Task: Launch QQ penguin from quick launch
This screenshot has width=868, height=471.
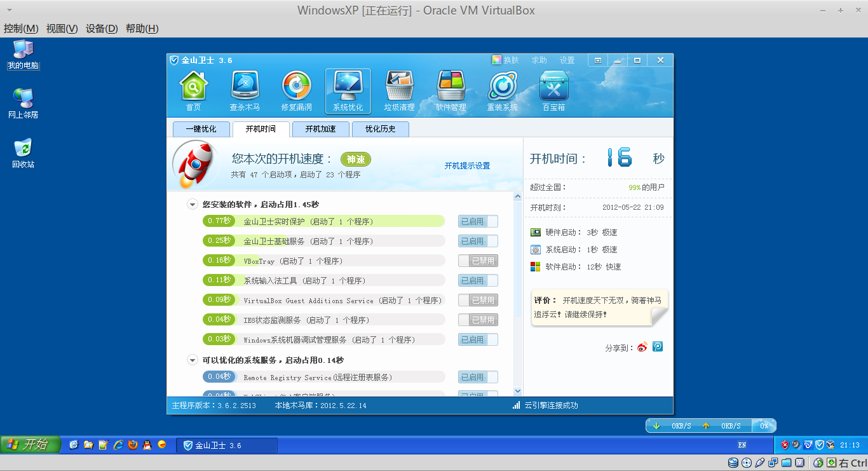Action: [147, 445]
